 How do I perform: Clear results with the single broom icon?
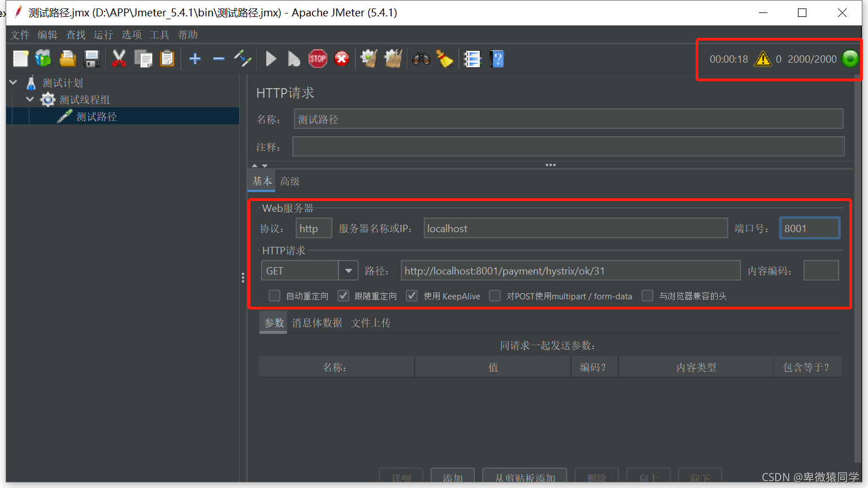click(369, 59)
